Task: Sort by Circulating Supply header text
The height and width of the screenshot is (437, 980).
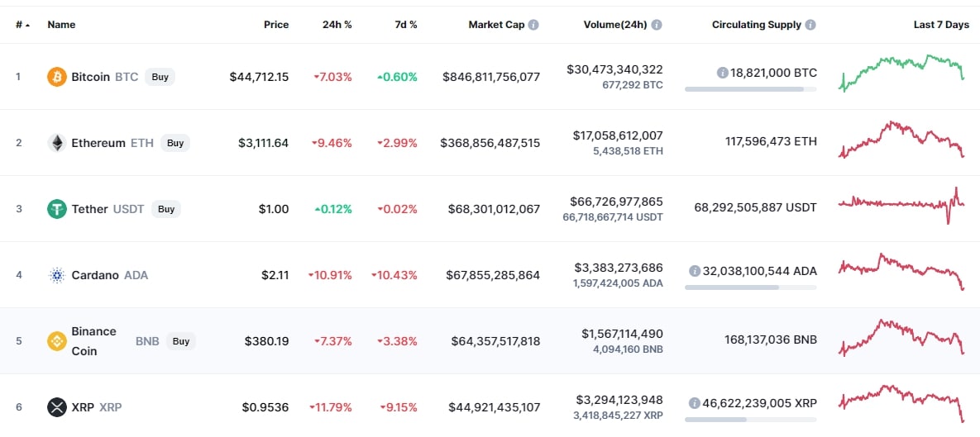Action: click(x=756, y=25)
